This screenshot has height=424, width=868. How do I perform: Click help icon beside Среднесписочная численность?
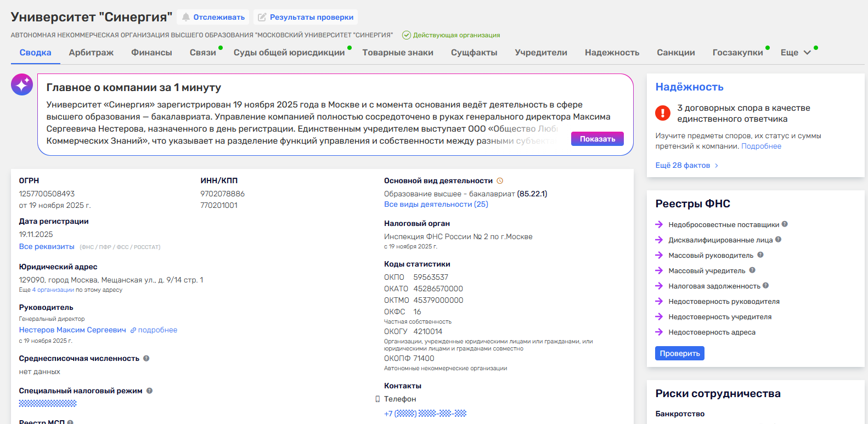pos(146,358)
